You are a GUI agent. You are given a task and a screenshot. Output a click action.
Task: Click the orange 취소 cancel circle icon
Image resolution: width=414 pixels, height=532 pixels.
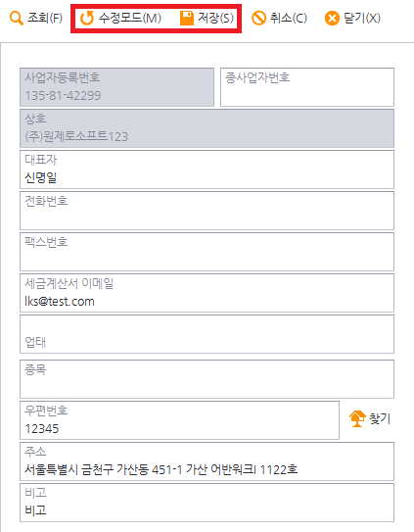258,18
